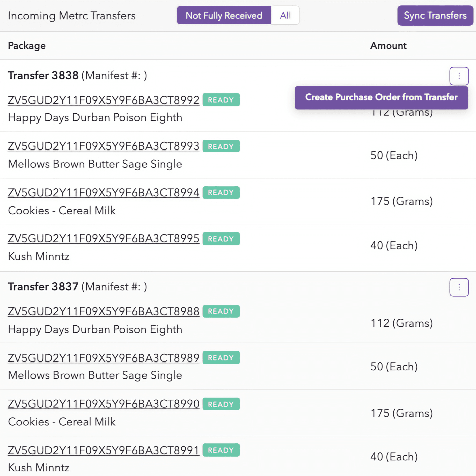The height and width of the screenshot is (476, 476).
Task: Open package ZV5GUD2Y11F09X5Y9F6BA3CT8989
Action: point(103,357)
